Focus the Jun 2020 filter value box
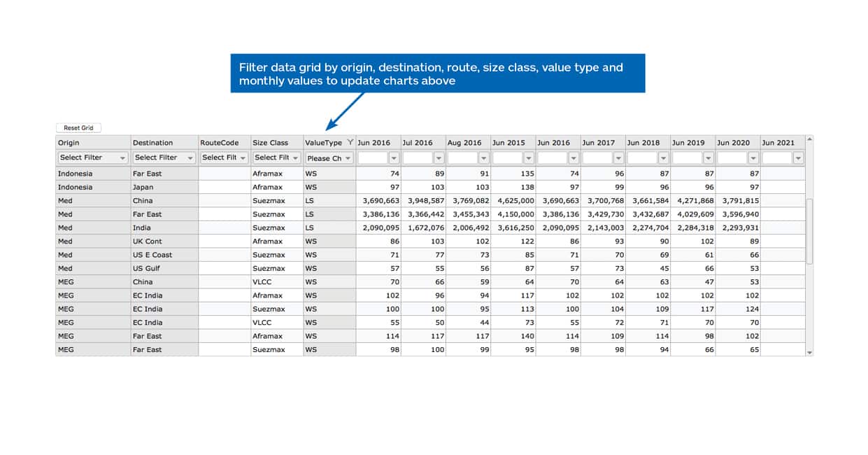The image size is (868, 455). (732, 158)
